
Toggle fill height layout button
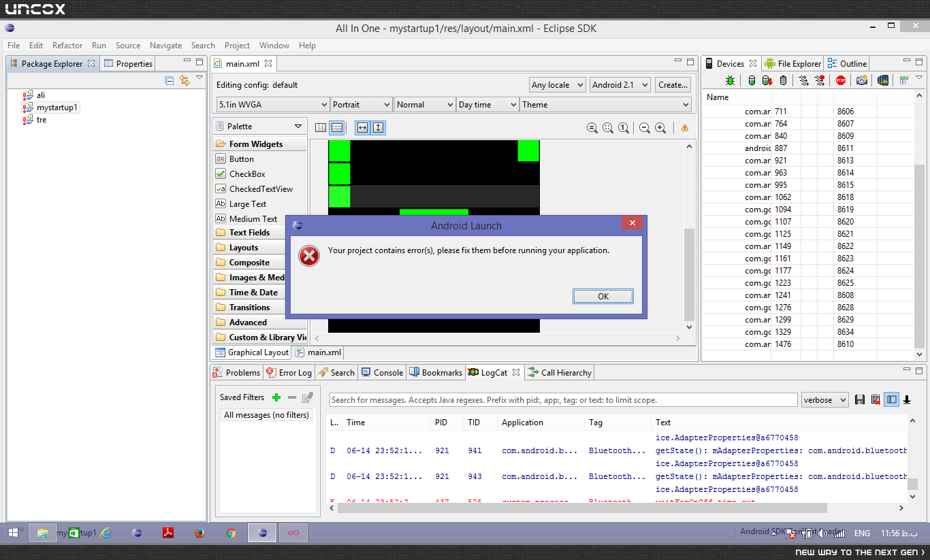point(379,128)
